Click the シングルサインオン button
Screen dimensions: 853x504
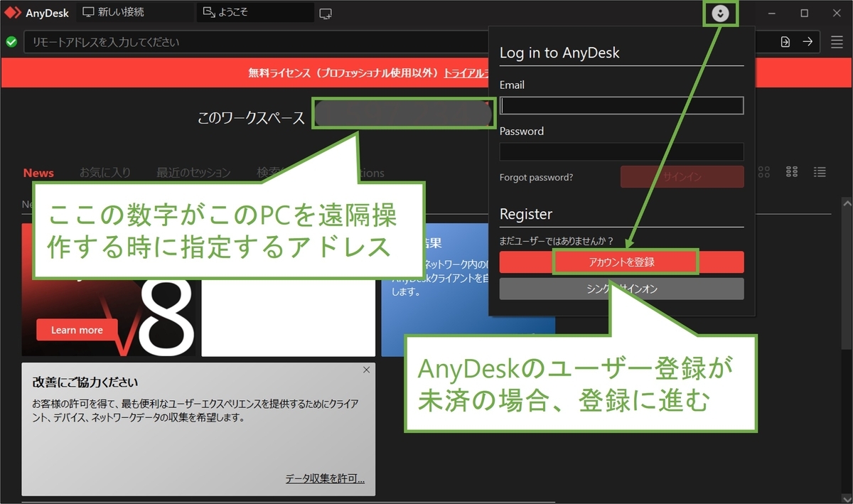[x=622, y=289]
